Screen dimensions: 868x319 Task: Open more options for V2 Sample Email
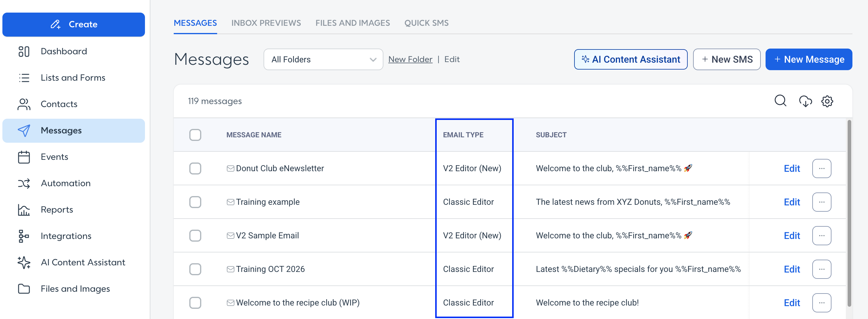(x=822, y=236)
